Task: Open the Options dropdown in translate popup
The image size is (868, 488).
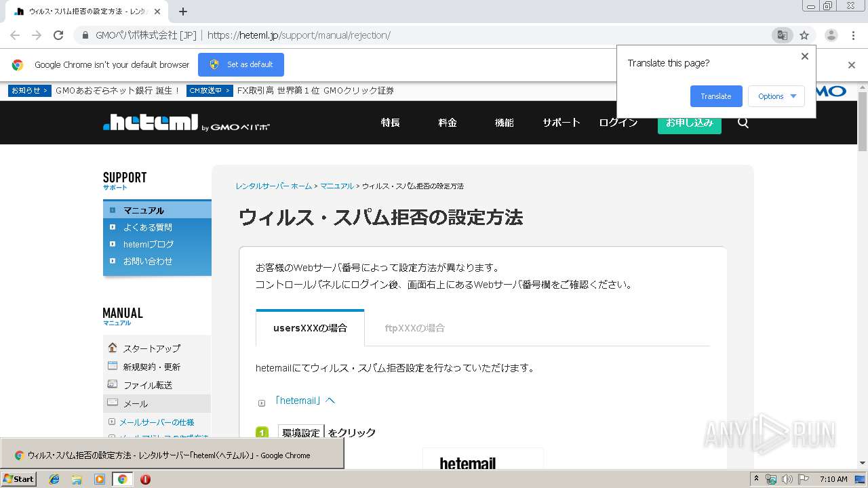Action: coord(776,96)
